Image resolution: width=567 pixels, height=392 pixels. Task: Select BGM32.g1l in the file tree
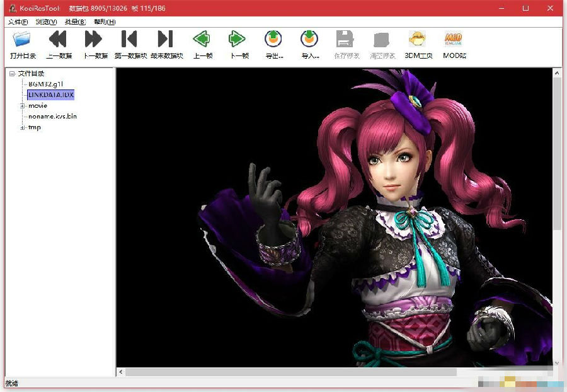click(x=46, y=84)
